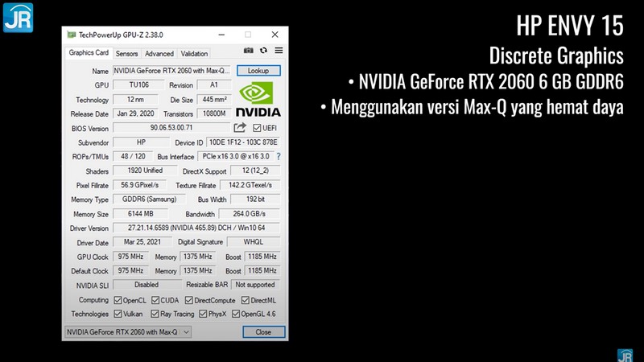Toggle the OpenGL 4.6 checkbox
Viewport: 644px width, 362px height.
click(236, 314)
